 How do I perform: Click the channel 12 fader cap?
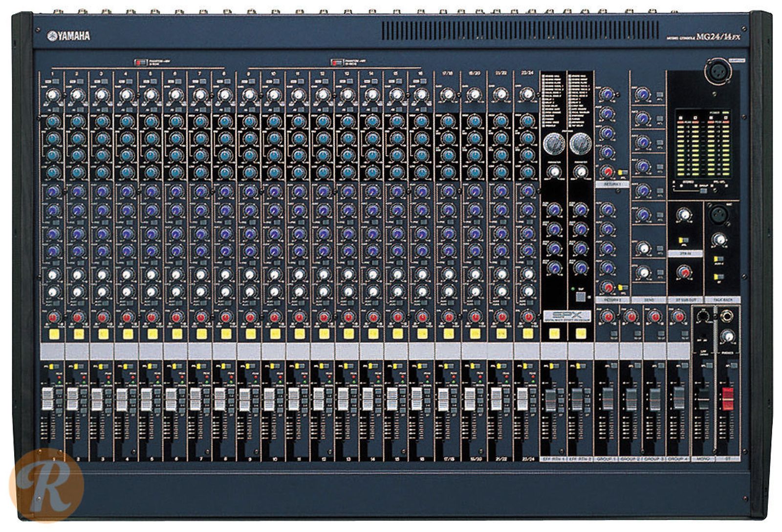click(318, 399)
